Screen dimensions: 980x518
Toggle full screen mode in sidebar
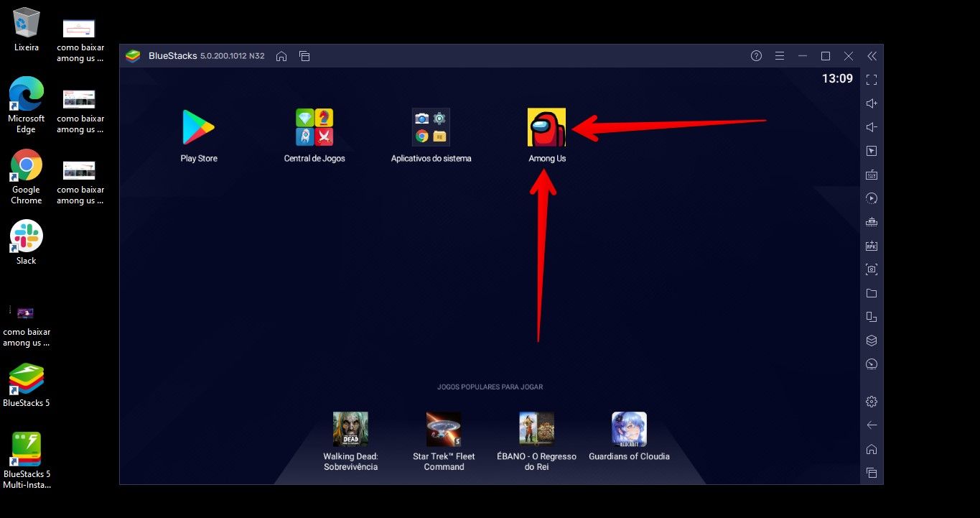coord(872,80)
